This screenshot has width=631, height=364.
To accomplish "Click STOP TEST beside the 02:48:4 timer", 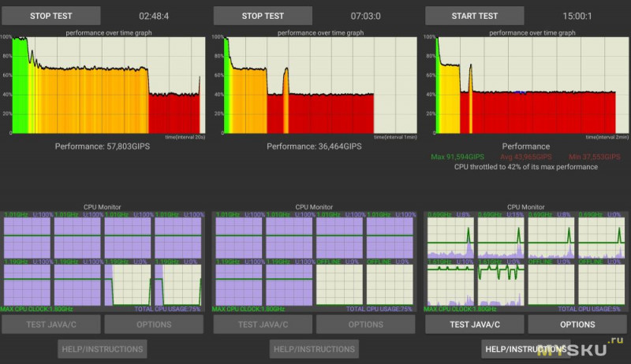I will pos(51,16).
